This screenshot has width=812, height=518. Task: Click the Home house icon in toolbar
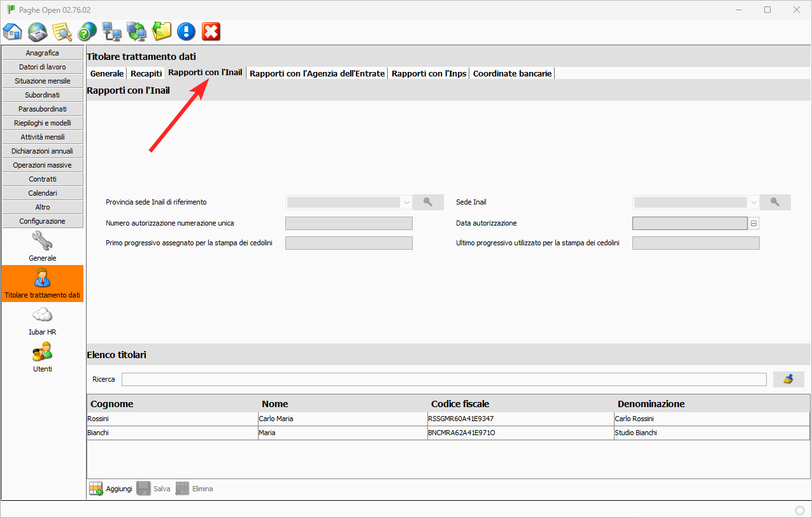[x=13, y=31]
